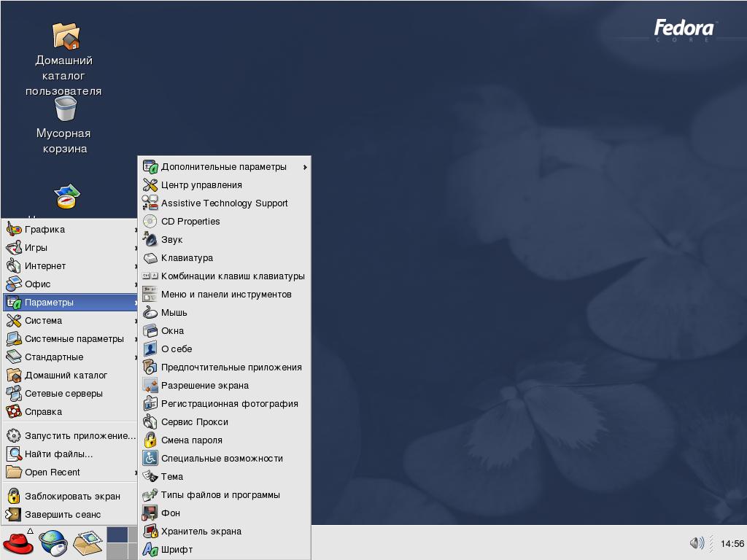This screenshot has height=560, width=747.
Task: Click the Смена пароля padlock icon
Action: [150, 440]
